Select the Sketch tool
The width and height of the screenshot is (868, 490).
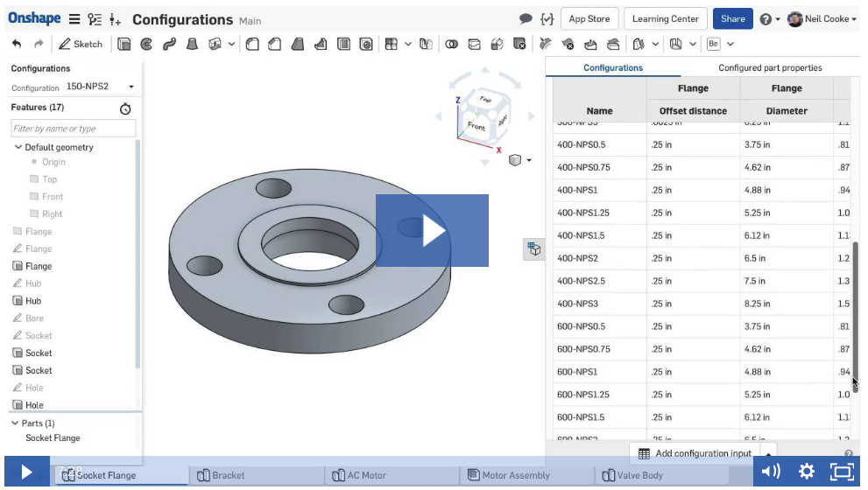coord(81,44)
